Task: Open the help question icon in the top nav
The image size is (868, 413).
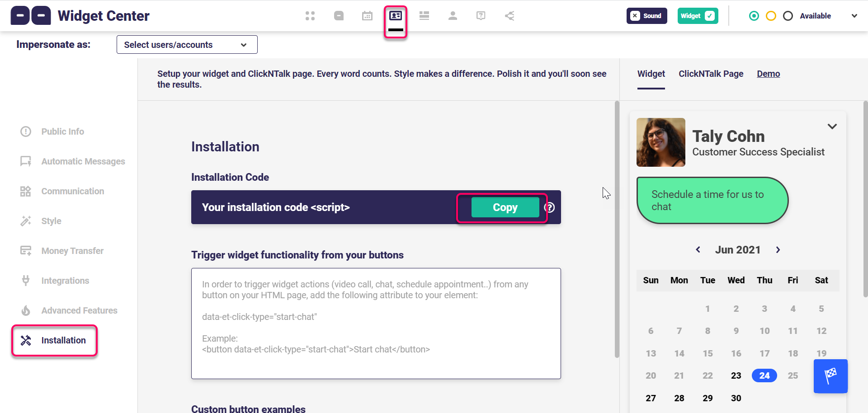Action: click(x=481, y=16)
